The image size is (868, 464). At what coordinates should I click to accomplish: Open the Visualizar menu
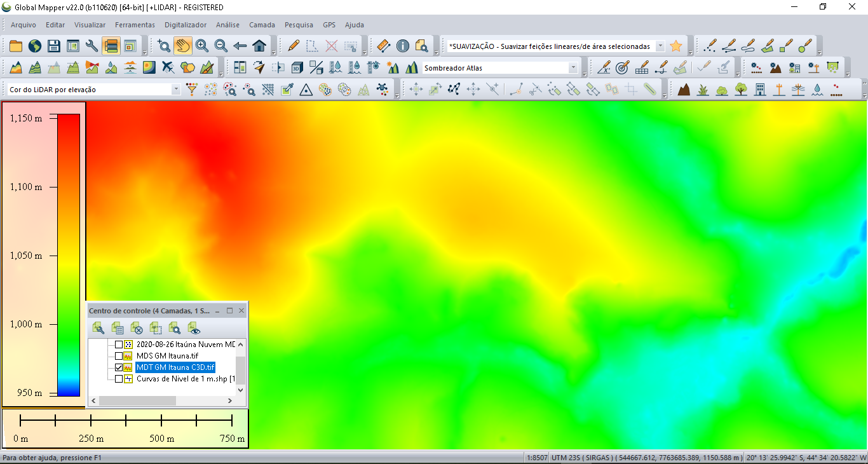pos(90,25)
